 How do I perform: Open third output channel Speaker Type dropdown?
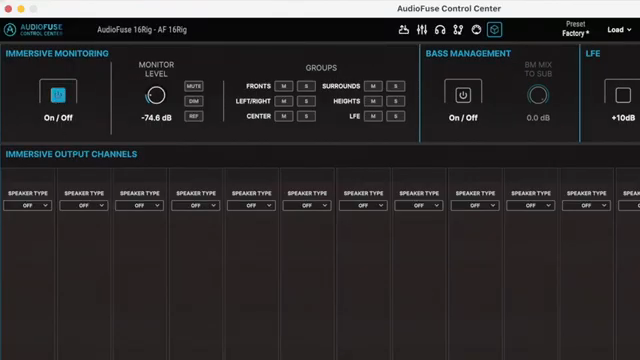[x=140, y=206]
